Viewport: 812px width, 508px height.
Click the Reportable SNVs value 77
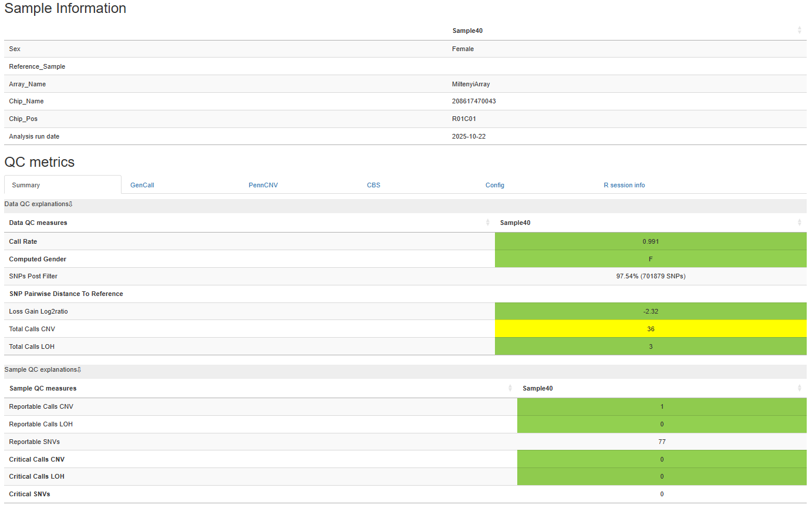coord(662,442)
